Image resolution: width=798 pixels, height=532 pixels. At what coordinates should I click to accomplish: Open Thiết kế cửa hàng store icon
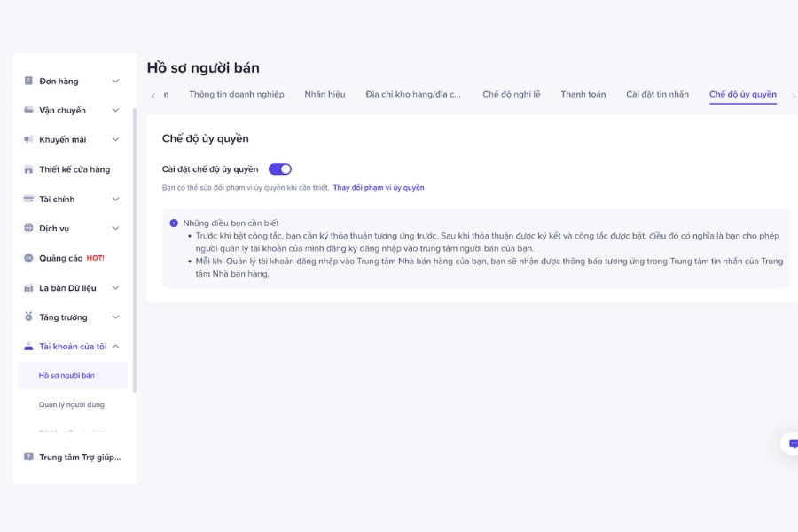click(28, 169)
